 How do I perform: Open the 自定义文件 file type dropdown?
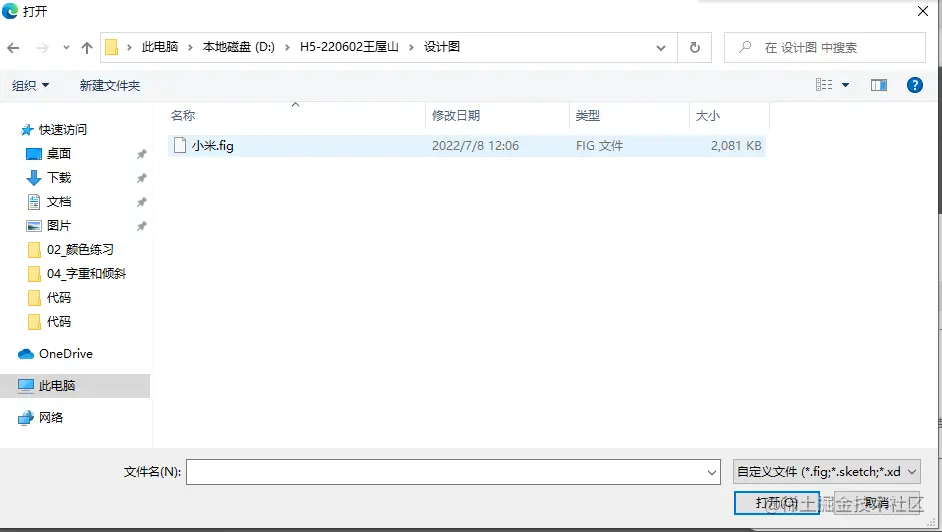pos(827,472)
